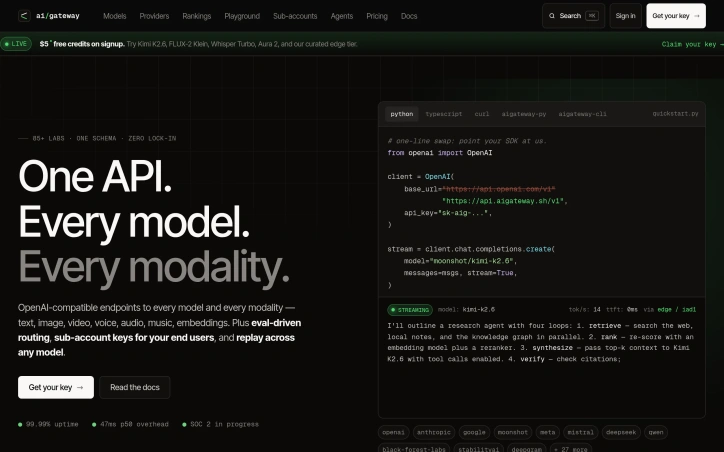The height and width of the screenshot is (452, 724).
Task: Click hero Get your key button
Action: 56,387
